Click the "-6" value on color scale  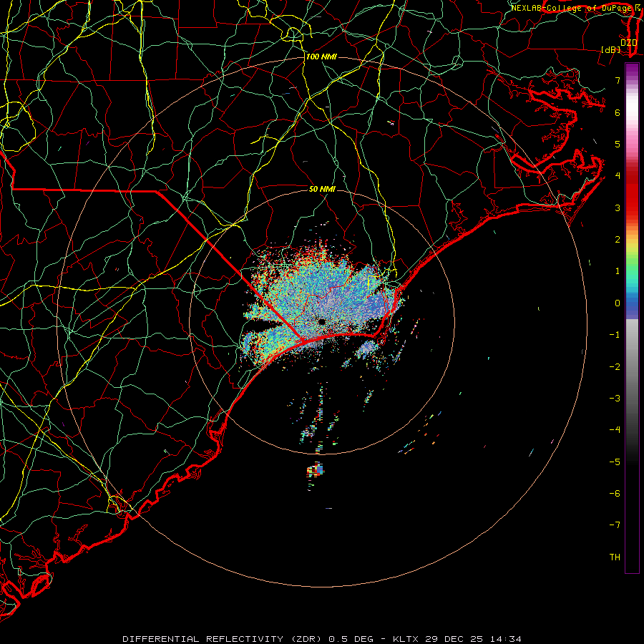[x=615, y=494]
